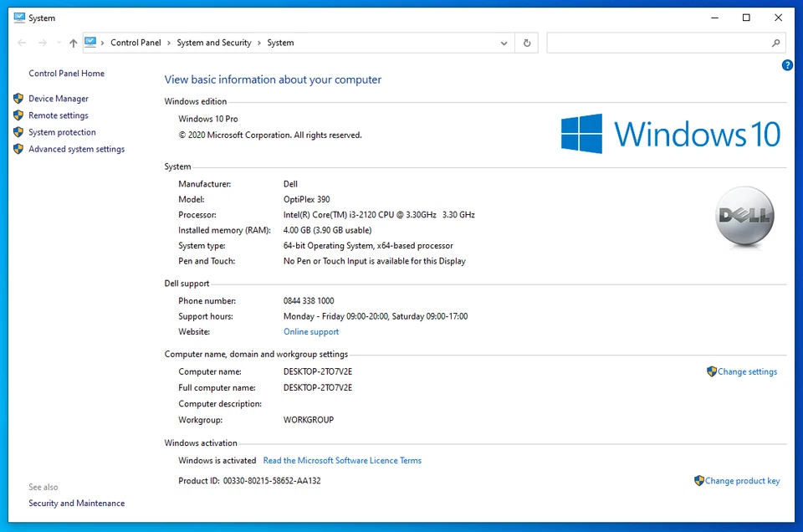Open the address bar history dropdown
Image resolution: width=803 pixels, height=532 pixels.
point(504,43)
